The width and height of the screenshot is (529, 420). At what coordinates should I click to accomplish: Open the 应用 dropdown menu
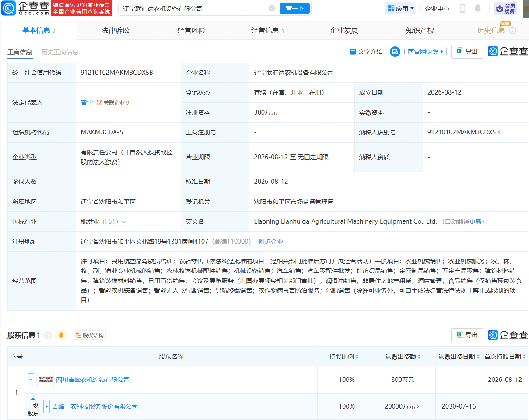(x=400, y=8)
